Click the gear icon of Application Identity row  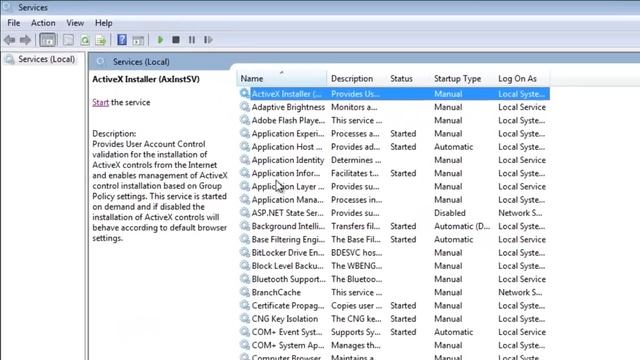tap(244, 160)
